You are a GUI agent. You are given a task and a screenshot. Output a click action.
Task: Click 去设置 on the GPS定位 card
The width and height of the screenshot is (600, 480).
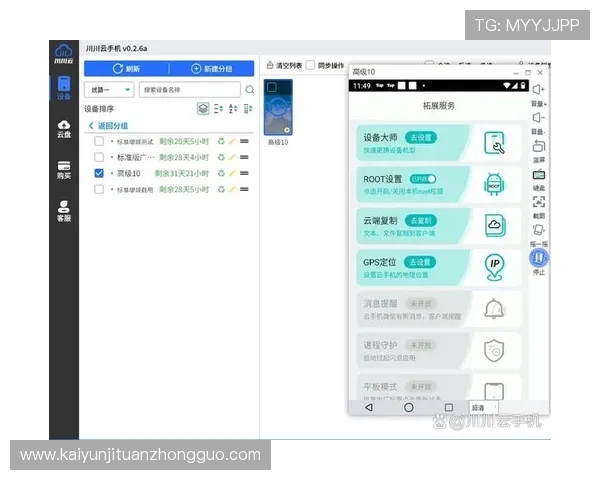pos(420,262)
